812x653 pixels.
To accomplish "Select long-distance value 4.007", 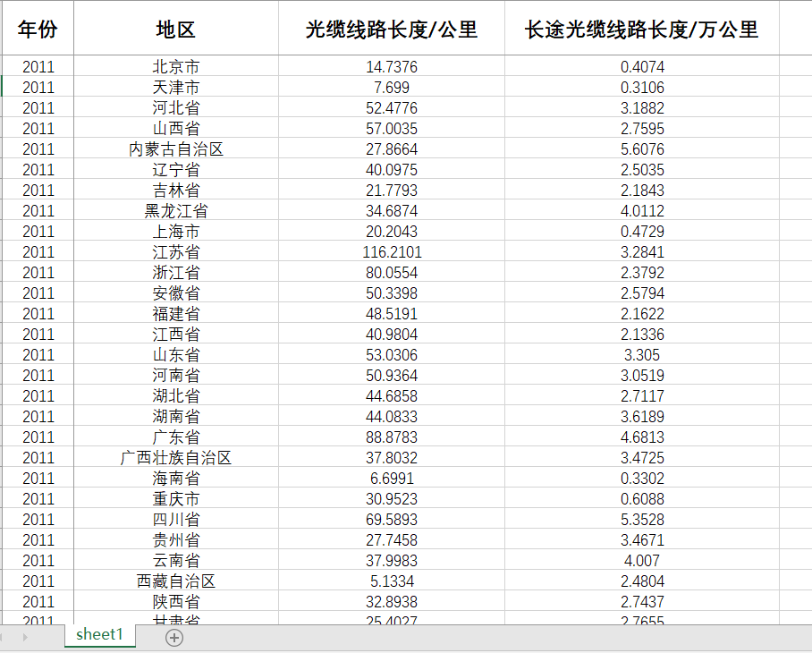I will click(x=642, y=560).
